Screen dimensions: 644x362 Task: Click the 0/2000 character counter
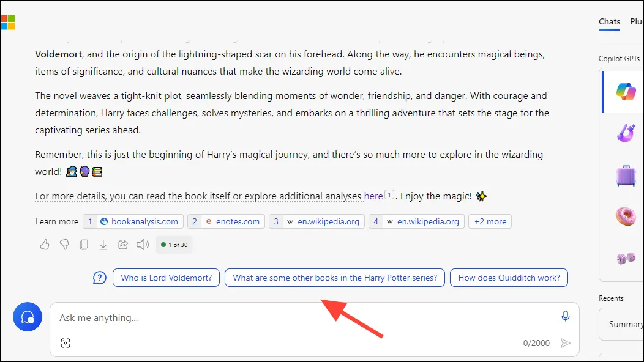pyautogui.click(x=536, y=343)
